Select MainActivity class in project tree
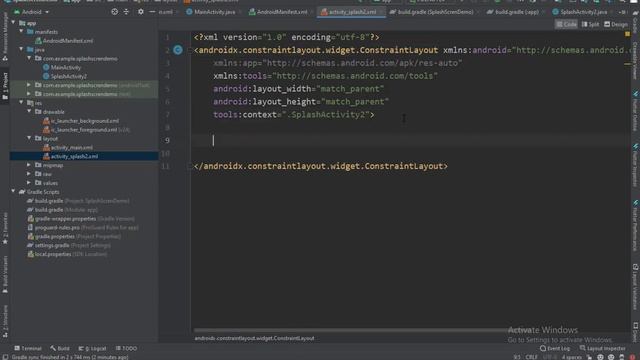Screen dimensions: 640x360 tap(61, 67)
